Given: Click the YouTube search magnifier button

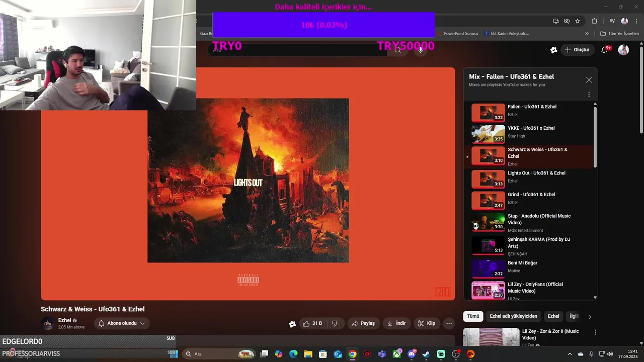Looking at the screenshot, I should (397, 50).
